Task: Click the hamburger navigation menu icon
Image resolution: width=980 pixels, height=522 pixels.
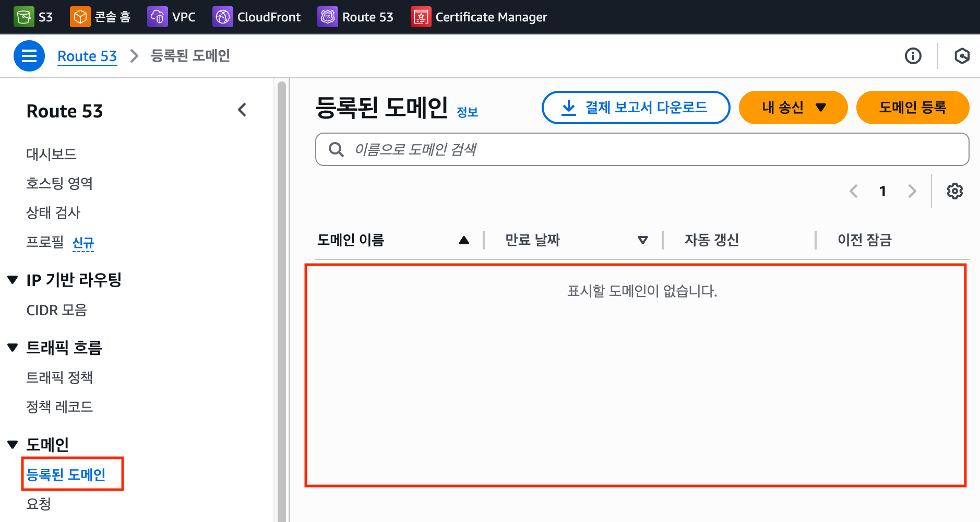Action: click(29, 56)
